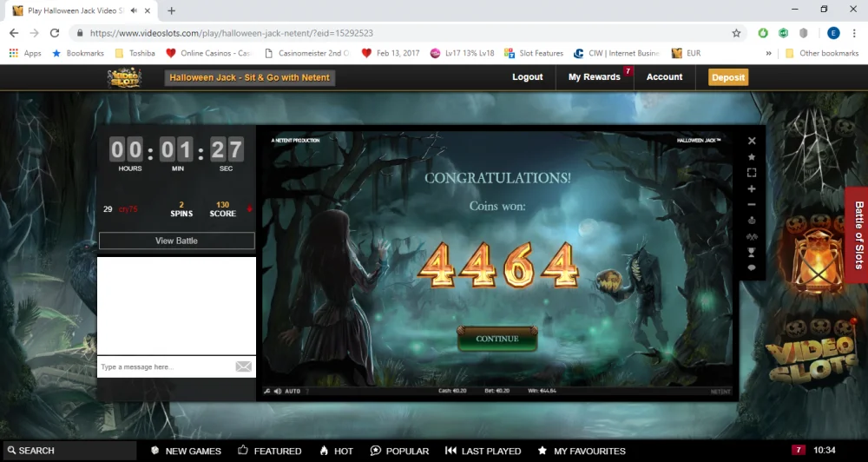Open a new browser tab
Image resolution: width=868 pixels, height=462 pixels.
point(172,10)
